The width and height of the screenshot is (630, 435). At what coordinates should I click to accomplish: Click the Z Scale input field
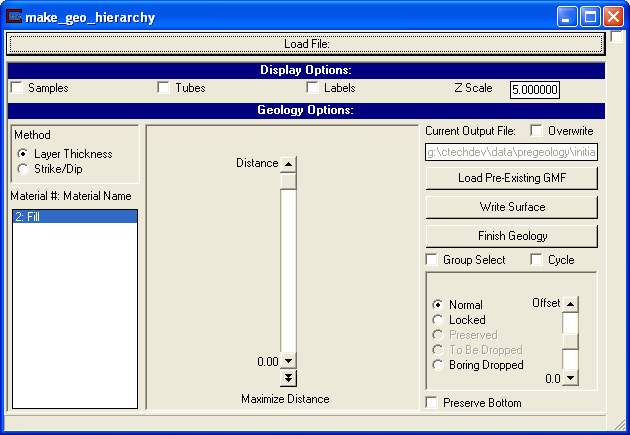coord(534,90)
